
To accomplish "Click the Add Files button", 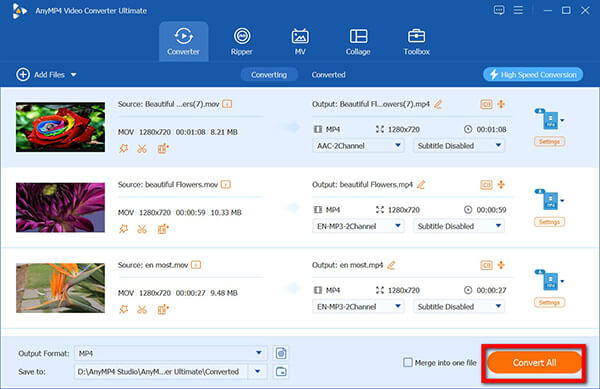I will point(41,75).
